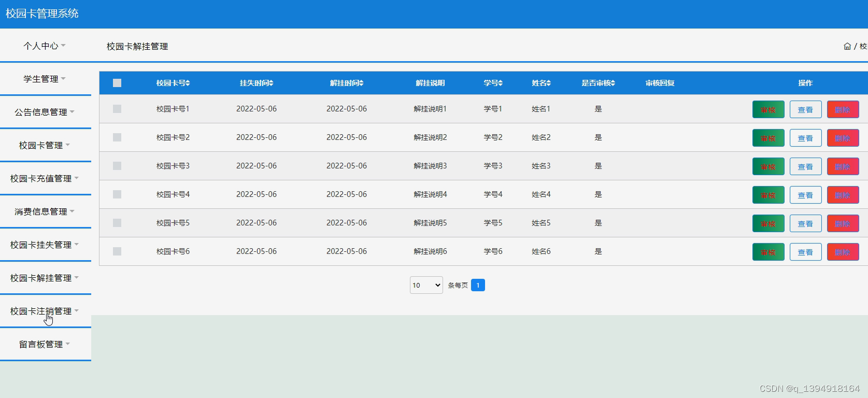The height and width of the screenshot is (398, 868).
Task: Click the 姓名6 cell
Action: (x=541, y=251)
